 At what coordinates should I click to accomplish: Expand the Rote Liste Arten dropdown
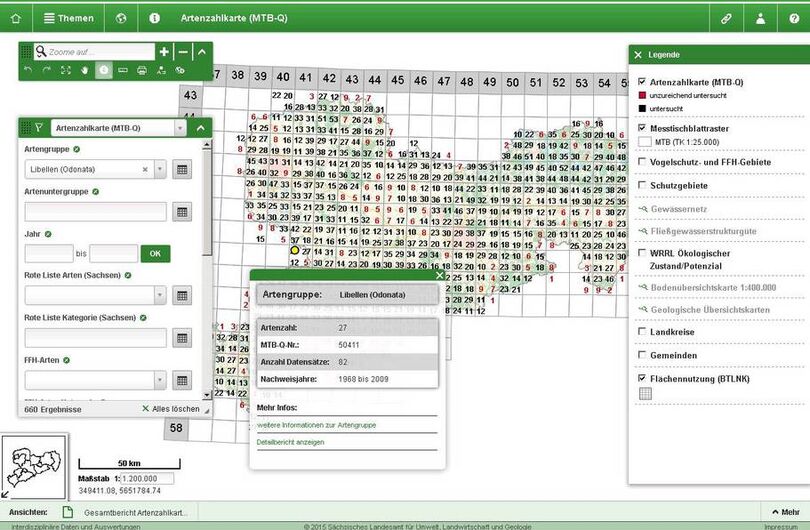159,295
